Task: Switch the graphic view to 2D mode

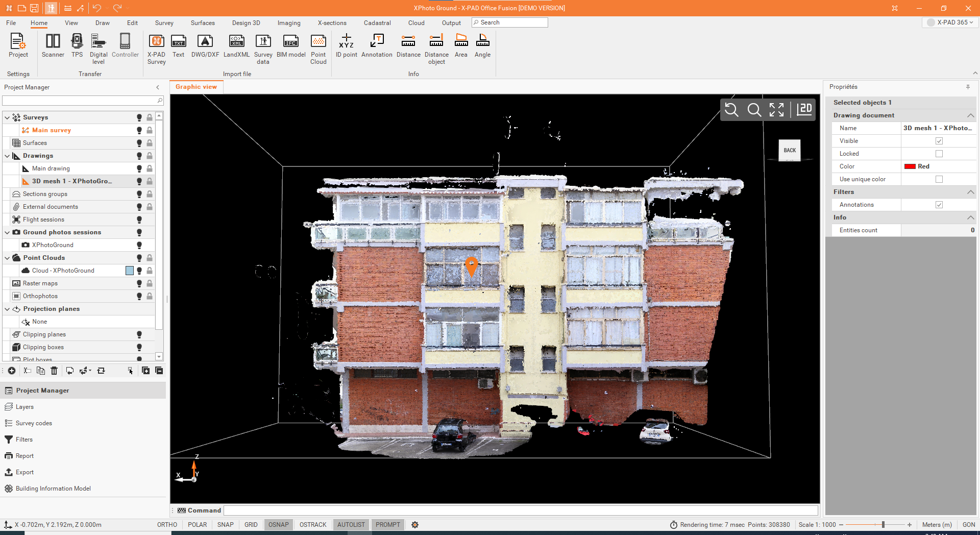Action: tap(804, 109)
